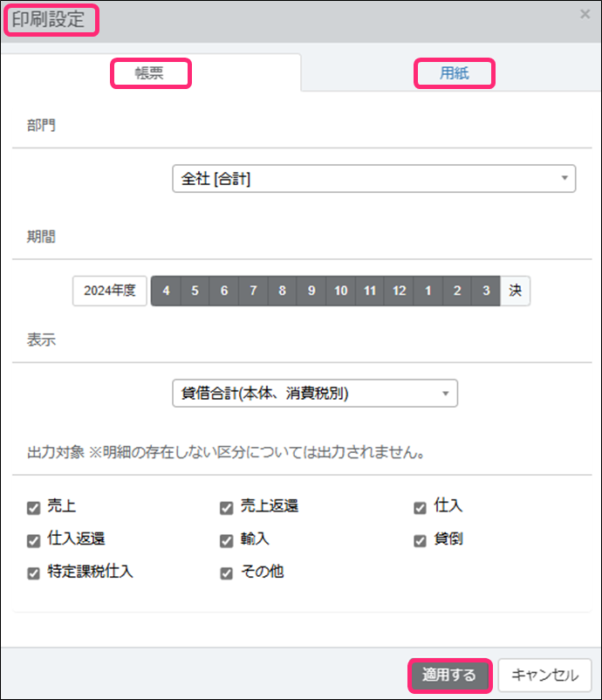Select month 4 in the period bar
The height and width of the screenshot is (700, 602).
[x=166, y=291]
